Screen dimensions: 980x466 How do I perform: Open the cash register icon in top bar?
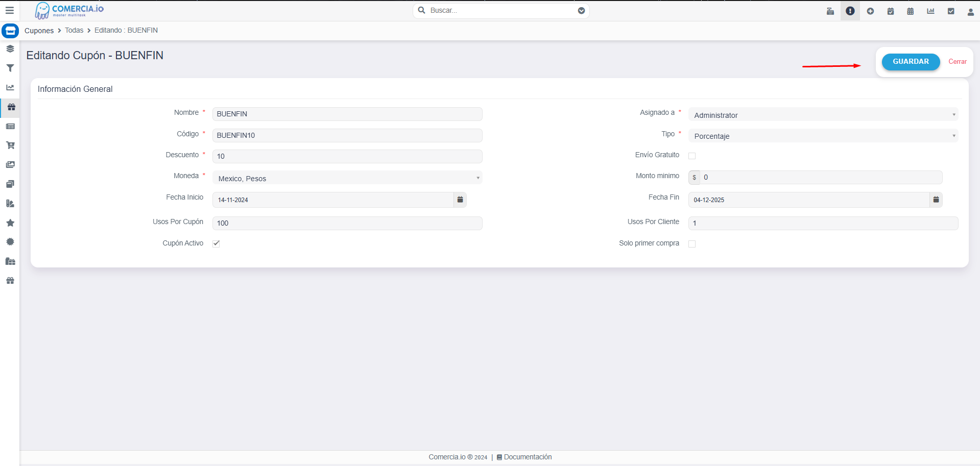pos(830,11)
